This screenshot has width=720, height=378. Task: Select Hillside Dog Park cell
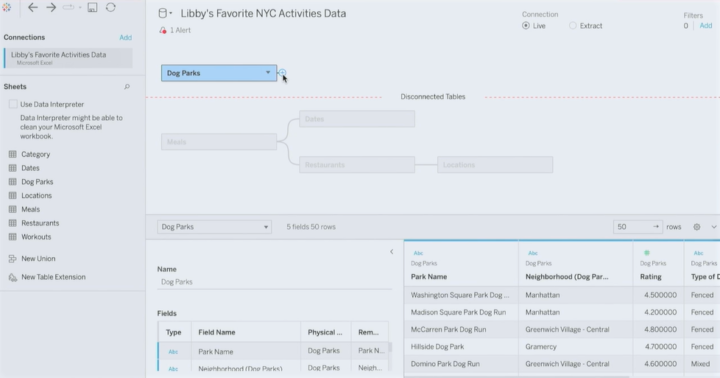pos(460,347)
